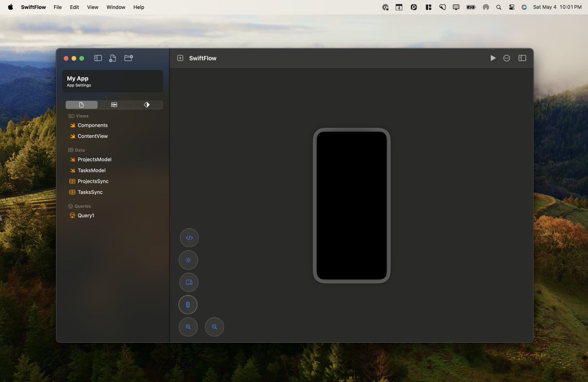Switch to the half-filled diamond theme tab
The width and height of the screenshot is (588, 382).
click(x=147, y=104)
